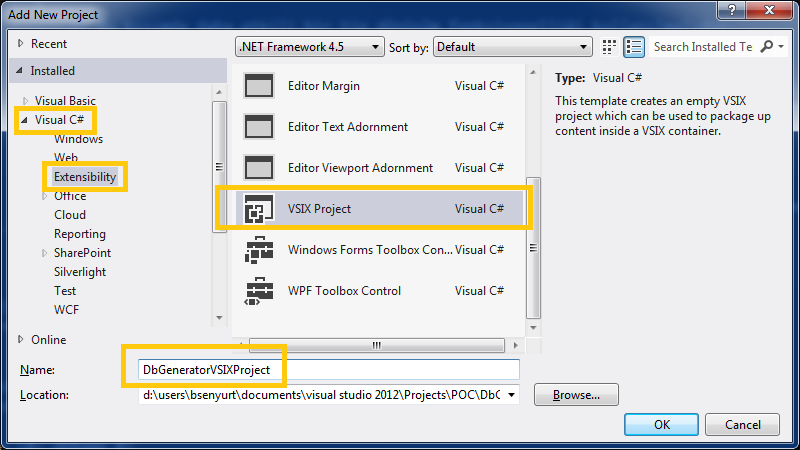Viewport: 800px width, 450px height.
Task: Select Silverlight in the category tree
Action: click(80, 272)
